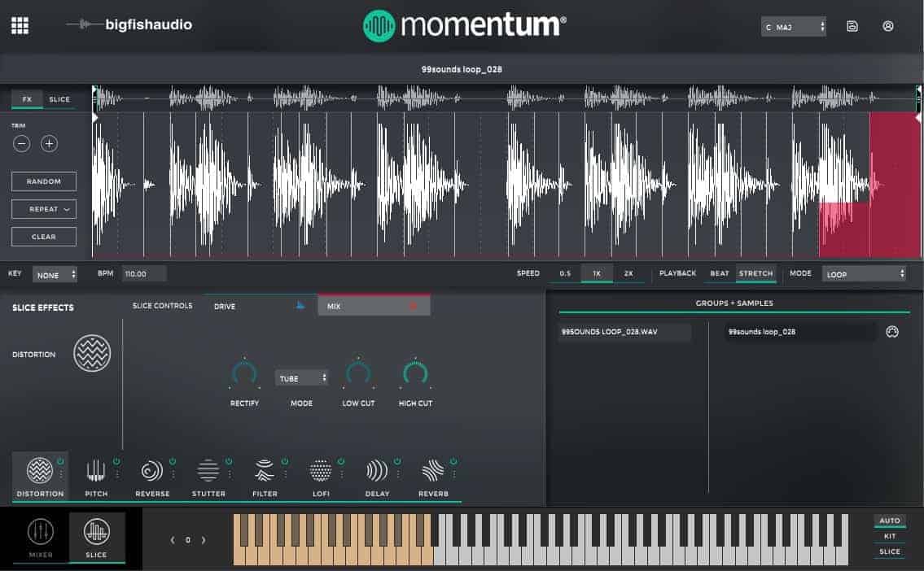Click the High Cut knob

pos(415,373)
